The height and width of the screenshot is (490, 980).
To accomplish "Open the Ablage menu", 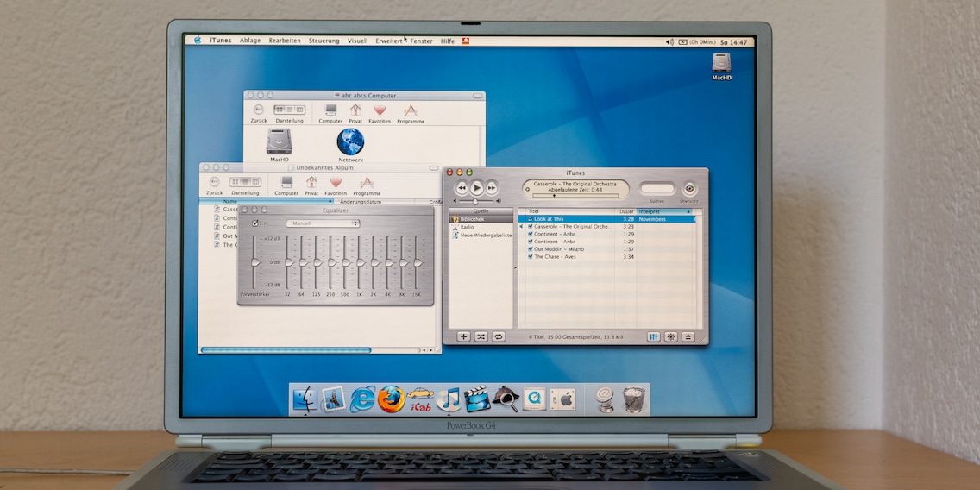I will [x=250, y=41].
